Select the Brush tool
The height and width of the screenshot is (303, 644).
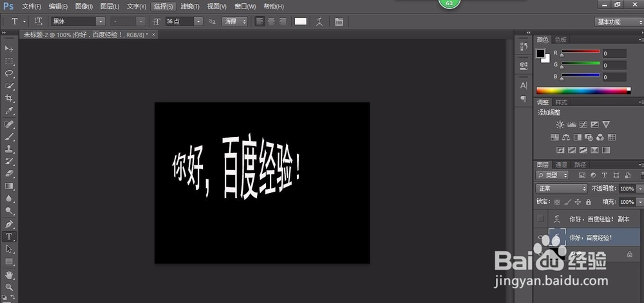click(x=9, y=136)
